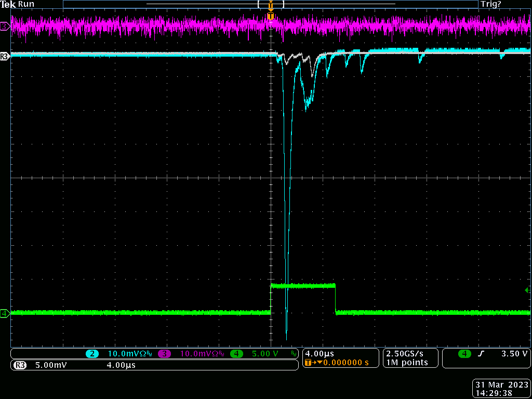
Task: Click the Tek logo
Action: point(8,4)
